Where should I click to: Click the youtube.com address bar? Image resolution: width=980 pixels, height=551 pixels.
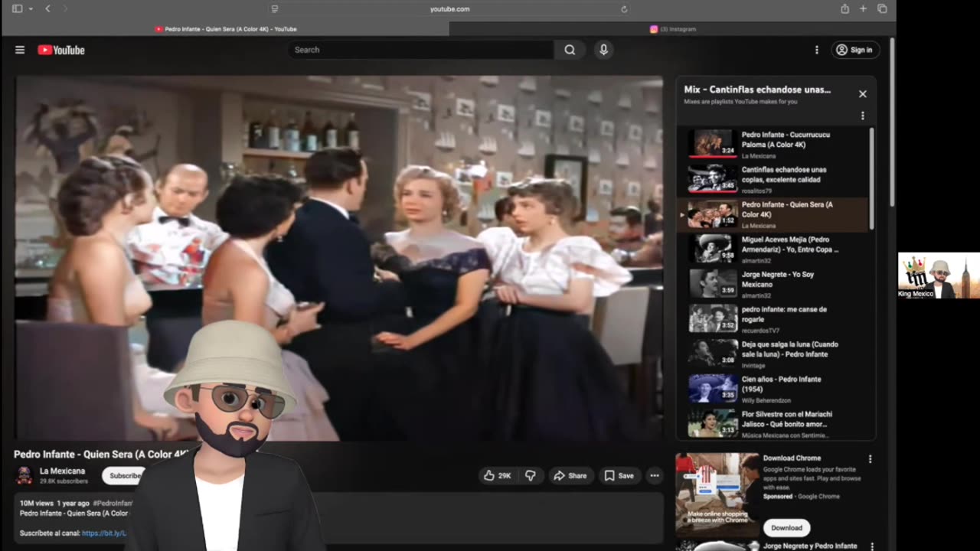click(449, 9)
